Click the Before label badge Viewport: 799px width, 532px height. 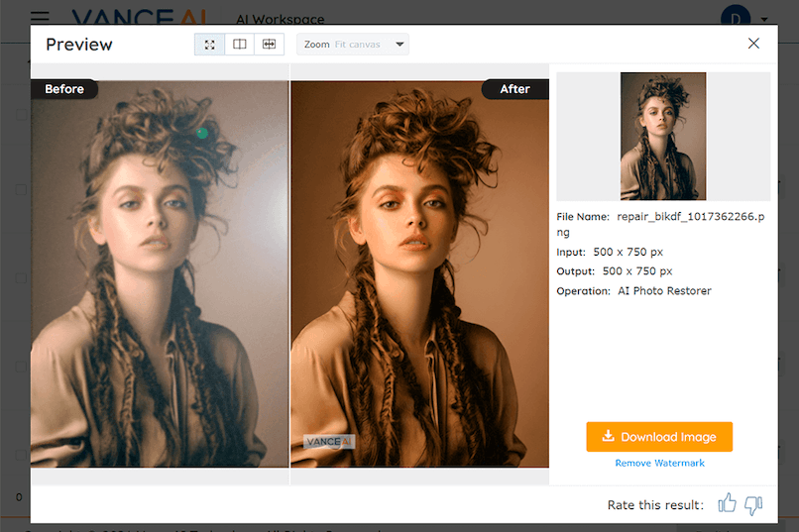pos(64,89)
